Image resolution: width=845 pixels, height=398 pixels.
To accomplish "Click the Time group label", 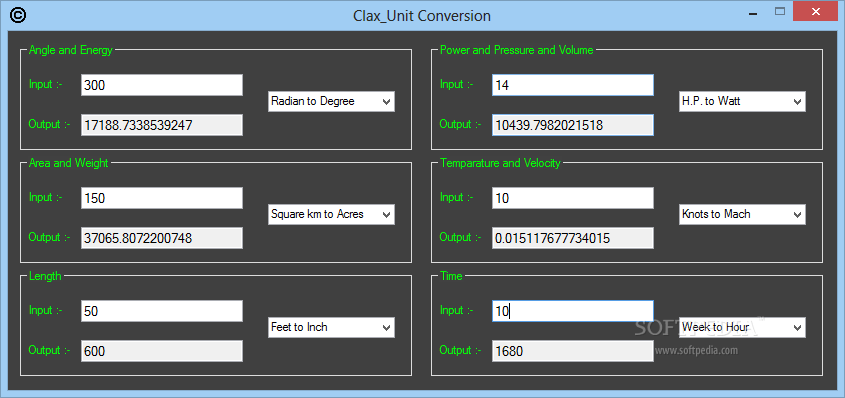I will 451,276.
